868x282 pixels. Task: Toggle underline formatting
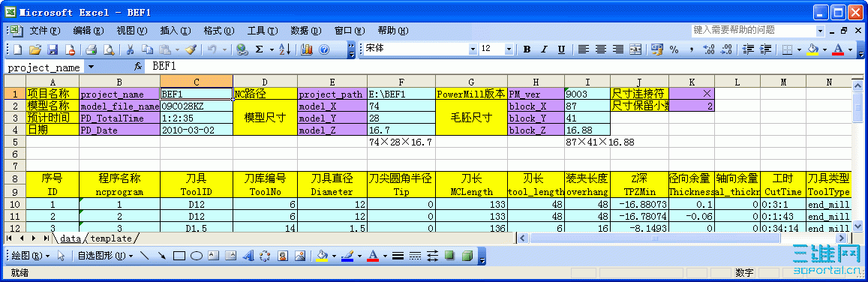pos(561,49)
